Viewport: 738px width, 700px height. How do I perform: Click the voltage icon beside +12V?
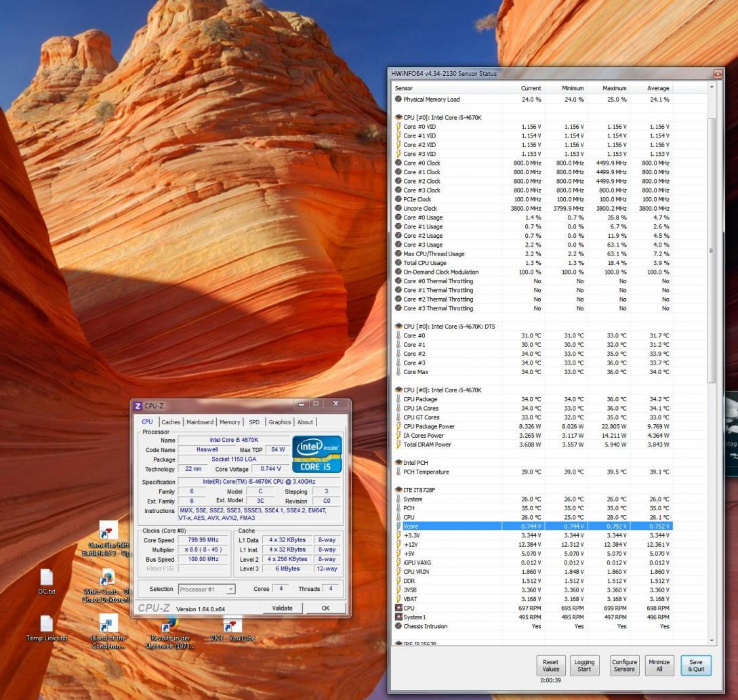(398, 544)
